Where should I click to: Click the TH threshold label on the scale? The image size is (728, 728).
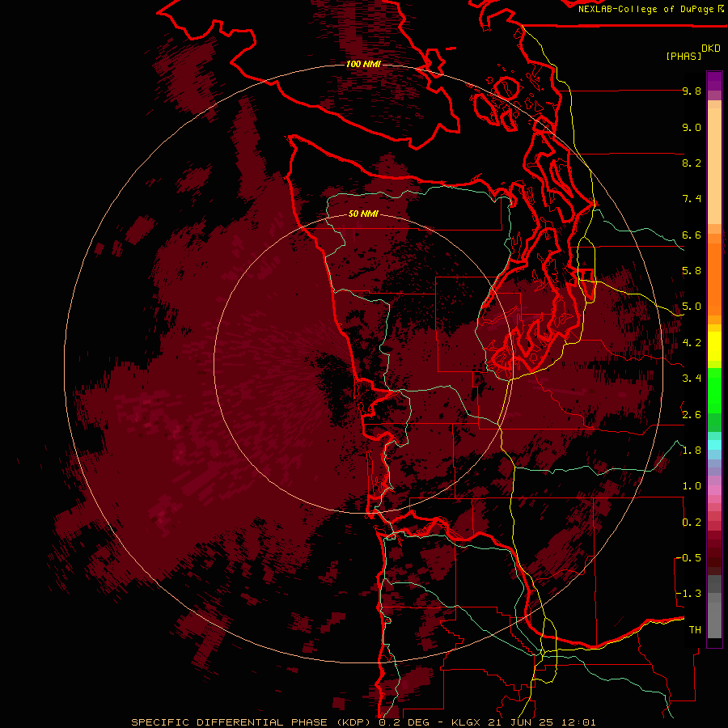click(695, 630)
